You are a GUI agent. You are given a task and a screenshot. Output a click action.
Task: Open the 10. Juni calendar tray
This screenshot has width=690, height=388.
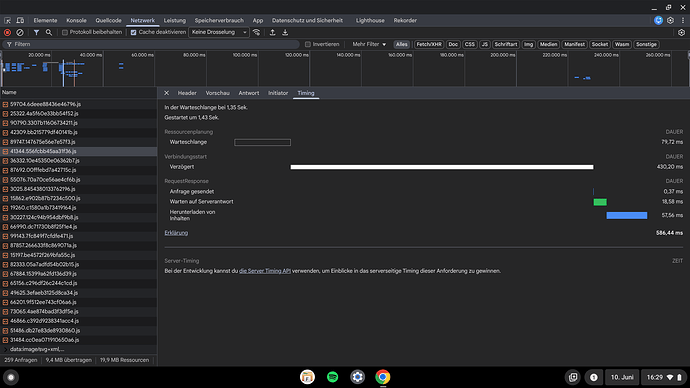(x=622, y=377)
